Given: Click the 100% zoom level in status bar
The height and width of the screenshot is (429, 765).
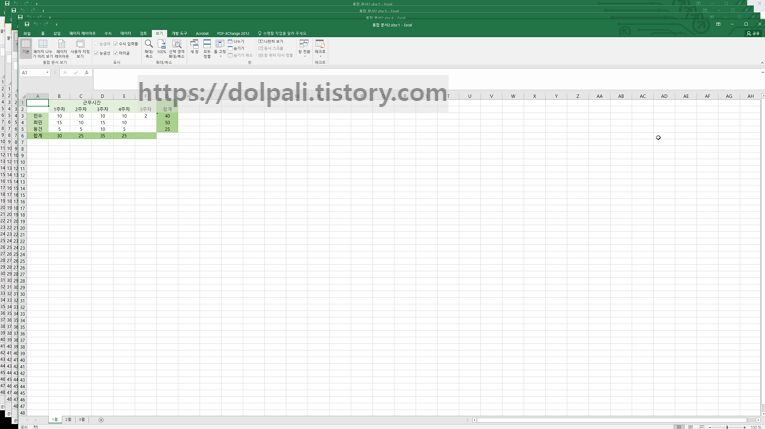Looking at the screenshot, I should click(x=755, y=427).
